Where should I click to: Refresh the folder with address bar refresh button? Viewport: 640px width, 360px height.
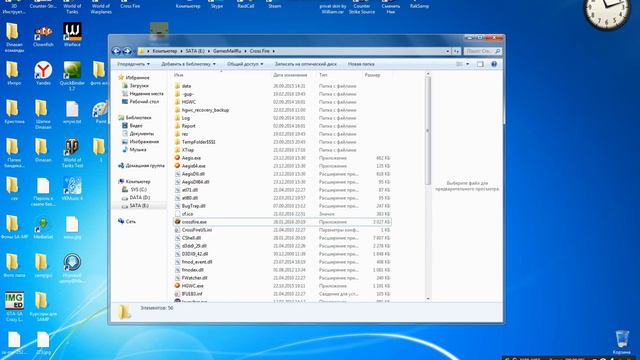click(456, 51)
